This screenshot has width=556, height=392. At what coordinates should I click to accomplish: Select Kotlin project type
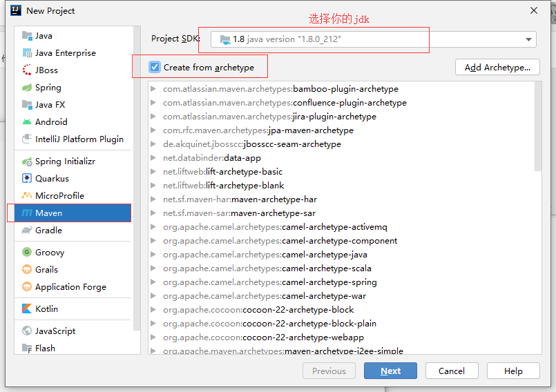click(x=74, y=308)
